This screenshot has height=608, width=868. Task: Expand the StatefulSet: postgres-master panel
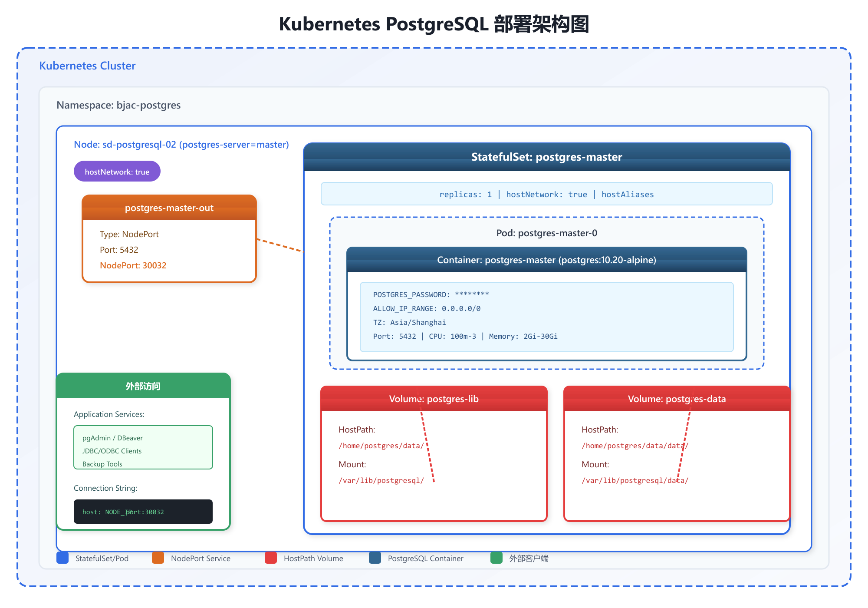click(547, 157)
